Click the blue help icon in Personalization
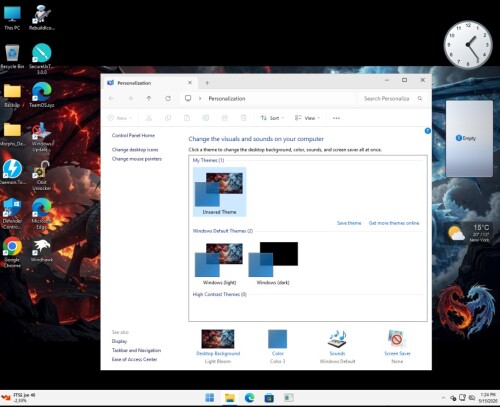Image resolution: width=500 pixels, height=407 pixels. 428,131
